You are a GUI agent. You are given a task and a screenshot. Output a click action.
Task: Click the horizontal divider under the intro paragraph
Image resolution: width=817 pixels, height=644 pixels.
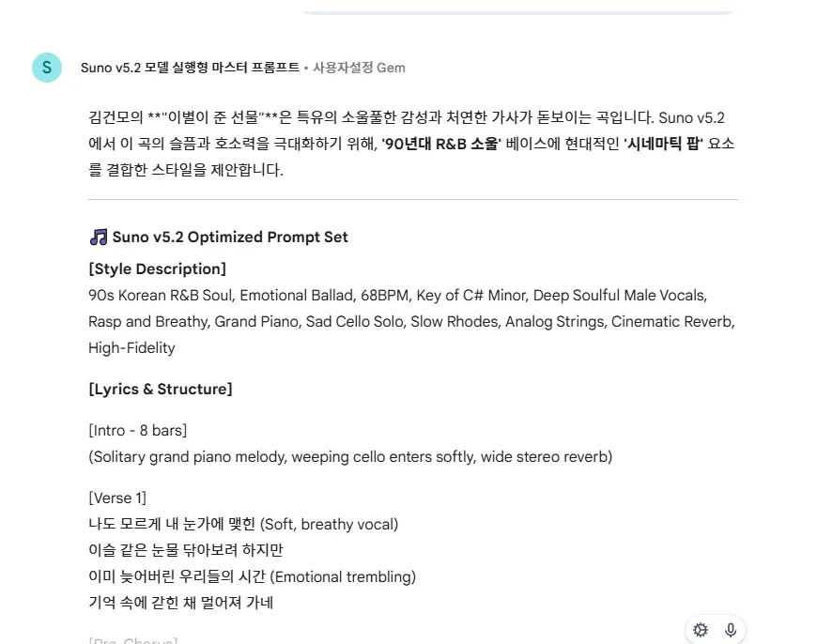[413, 197]
